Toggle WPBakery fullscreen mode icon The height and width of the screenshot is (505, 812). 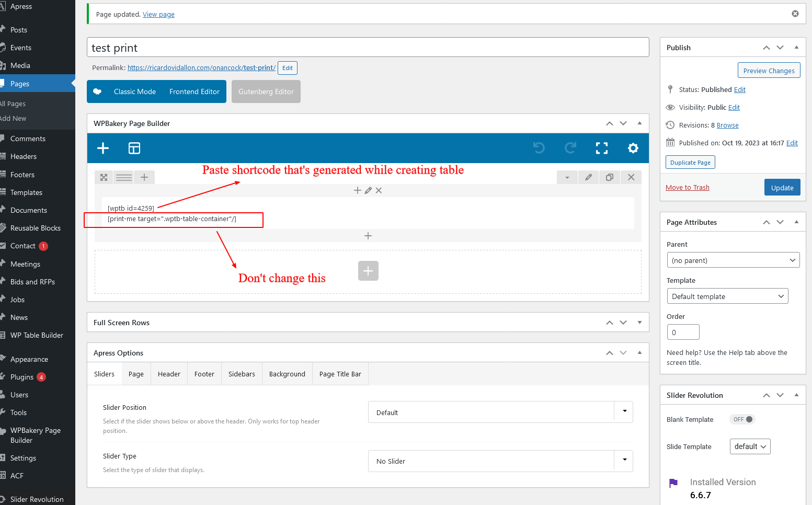click(x=602, y=148)
